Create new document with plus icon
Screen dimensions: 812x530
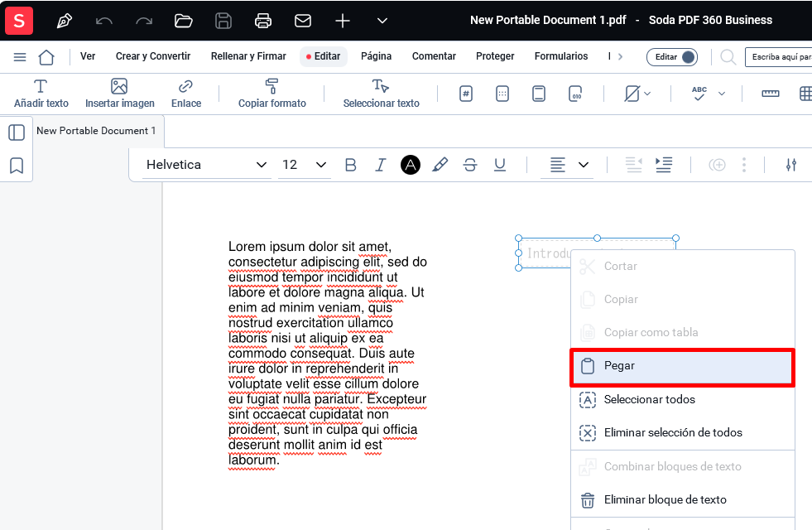coord(343,21)
